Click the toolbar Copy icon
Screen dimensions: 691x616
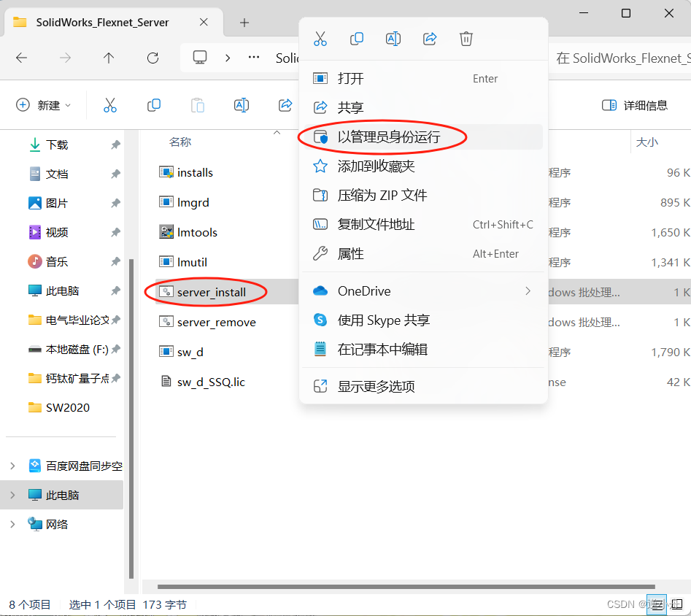[x=154, y=105]
